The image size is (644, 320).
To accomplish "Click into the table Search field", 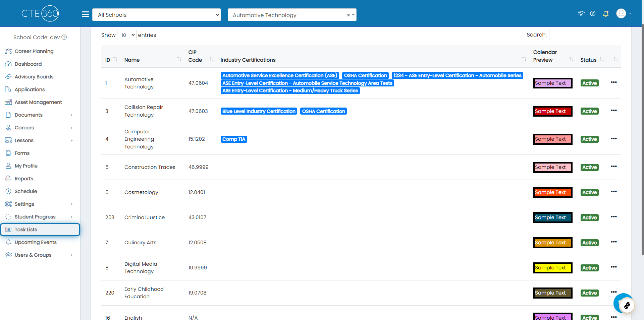I will 581,35.
